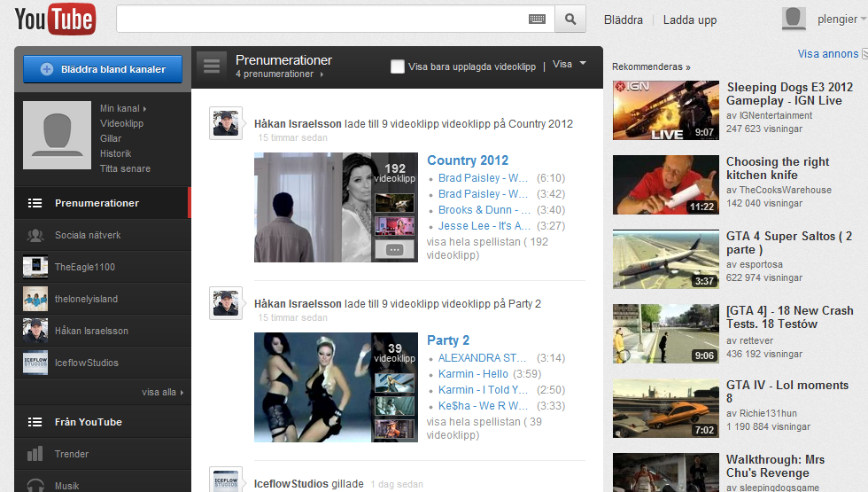The height and width of the screenshot is (492, 868).
Task: Click Bläddra in top navigation
Action: 624,20
